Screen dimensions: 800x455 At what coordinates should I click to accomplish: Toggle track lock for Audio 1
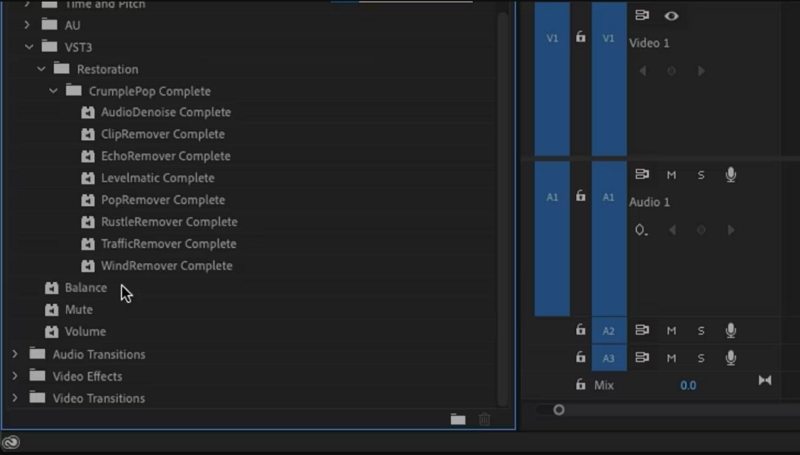pos(581,196)
